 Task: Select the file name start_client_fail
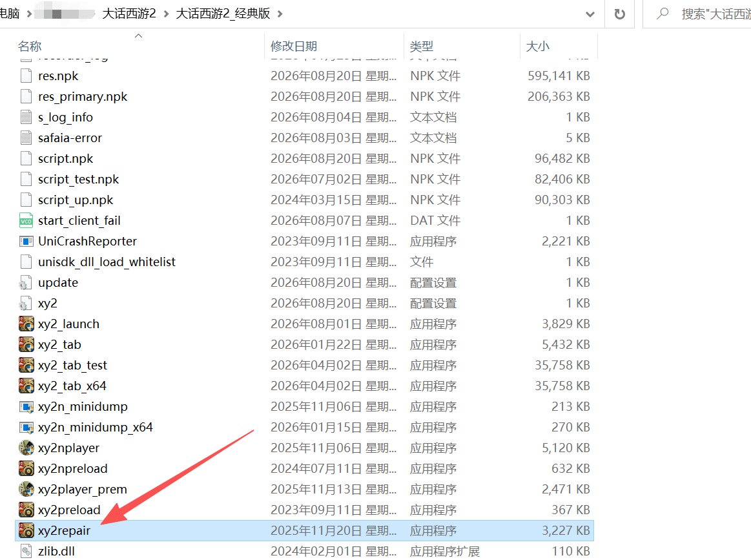79,220
